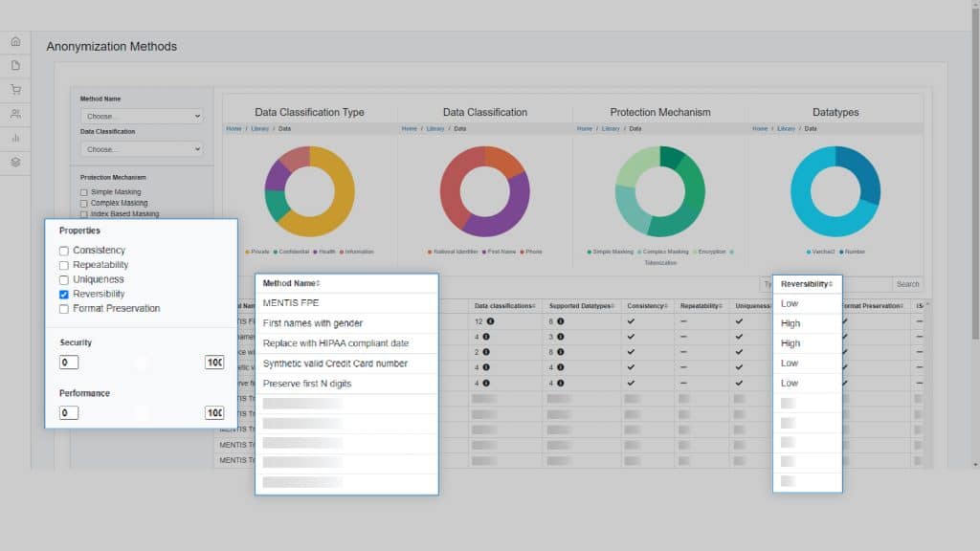Viewport: 980px width, 551px height.
Task: Open the shopping cart icon in sidebar
Action: tap(15, 90)
